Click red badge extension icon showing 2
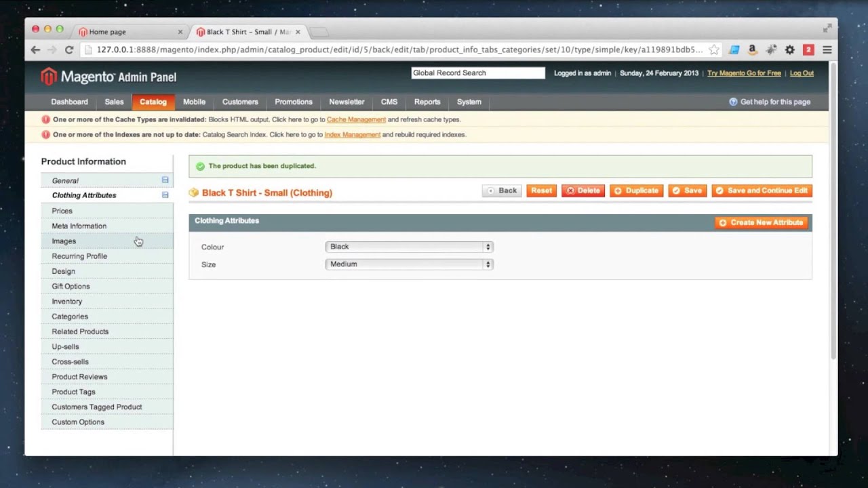The image size is (868, 488). 808,49
